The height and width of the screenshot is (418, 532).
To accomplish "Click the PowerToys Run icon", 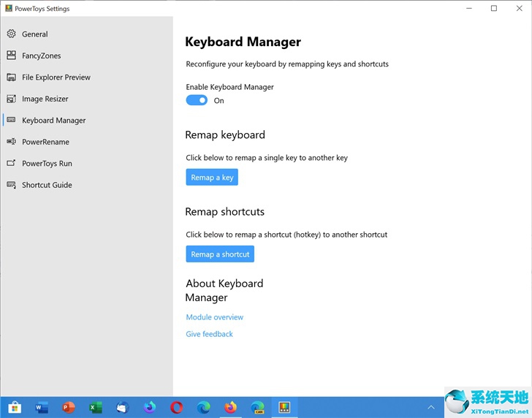I will [x=11, y=163].
